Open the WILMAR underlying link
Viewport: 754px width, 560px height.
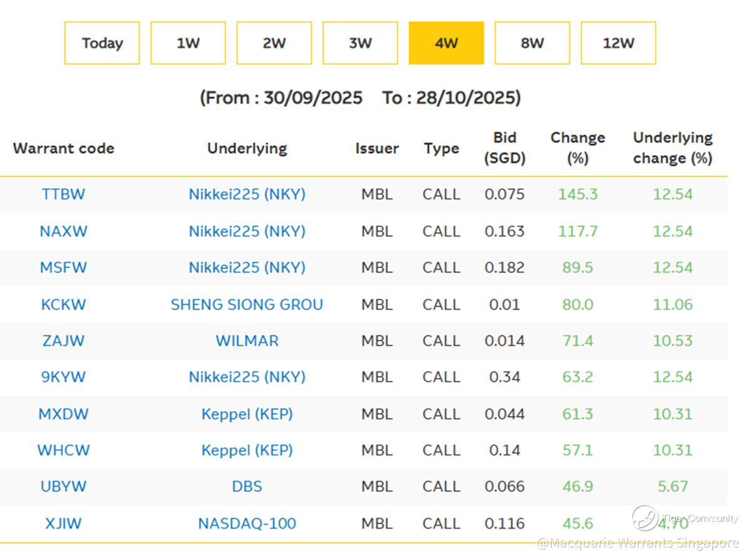[247, 341]
